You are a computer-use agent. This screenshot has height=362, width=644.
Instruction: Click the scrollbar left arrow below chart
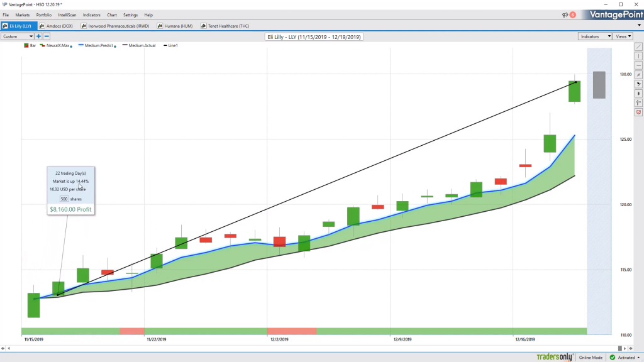pyautogui.click(x=9, y=348)
